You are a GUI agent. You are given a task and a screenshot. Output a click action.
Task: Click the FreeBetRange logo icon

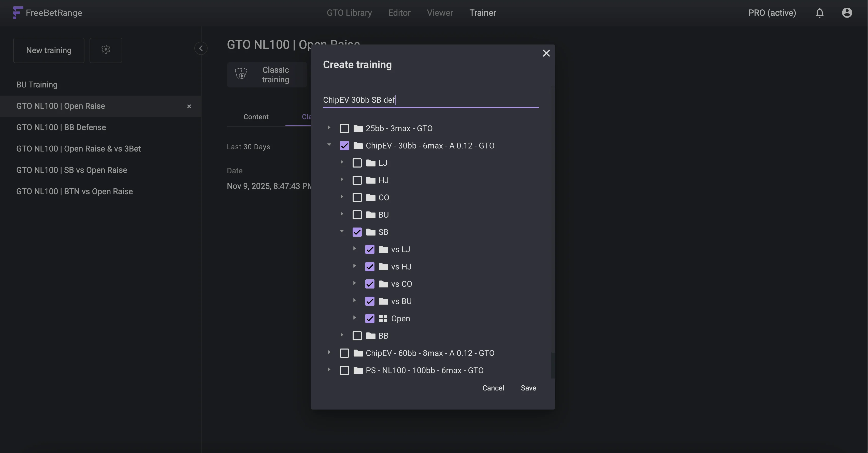tap(18, 13)
